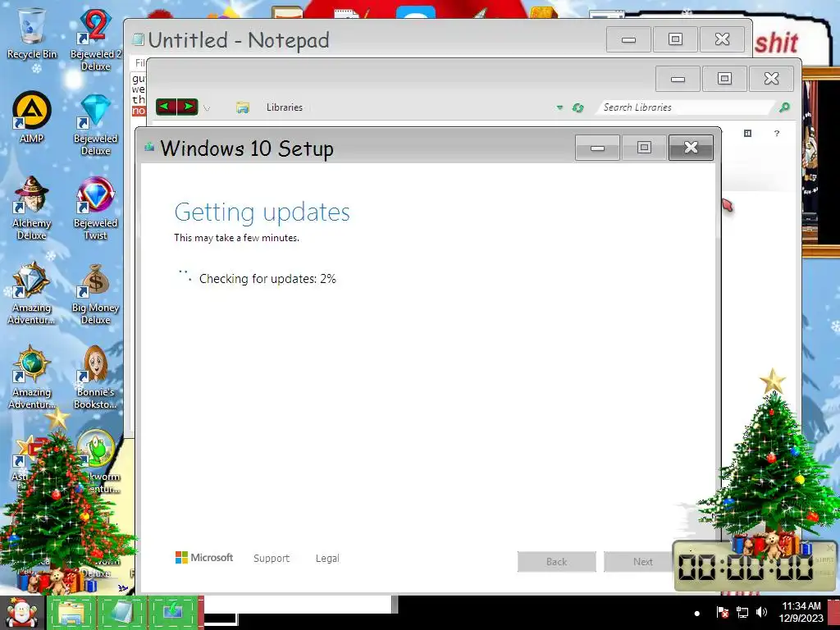Open the Libraries window help question mark
Screen dimensions: 840x630
[x=776, y=134]
